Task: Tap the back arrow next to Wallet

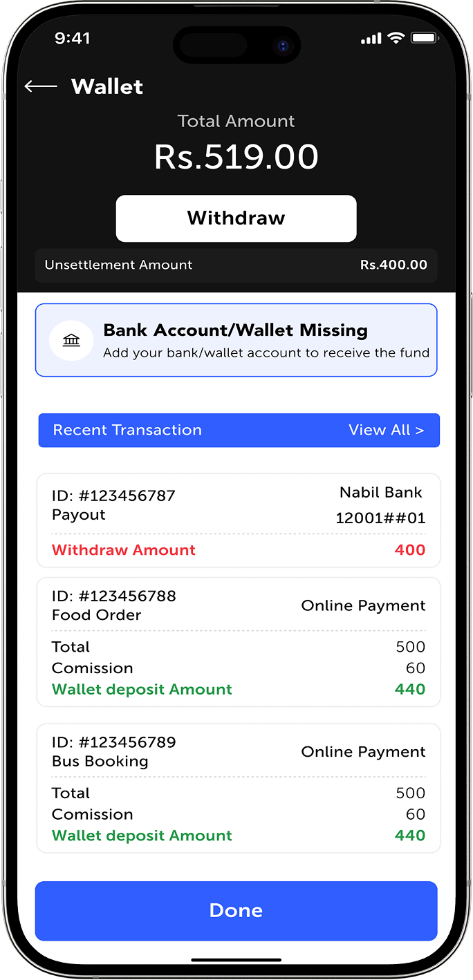Action: click(x=41, y=86)
